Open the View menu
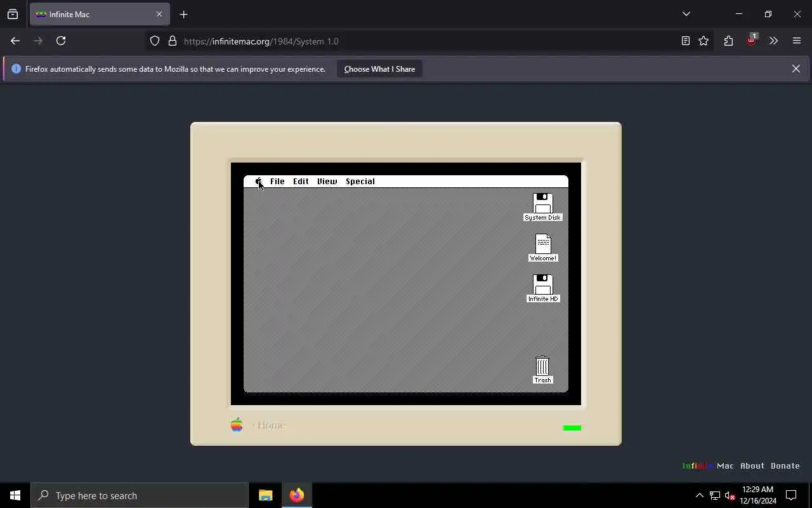Screen dimensions: 812x508 coord(327,182)
